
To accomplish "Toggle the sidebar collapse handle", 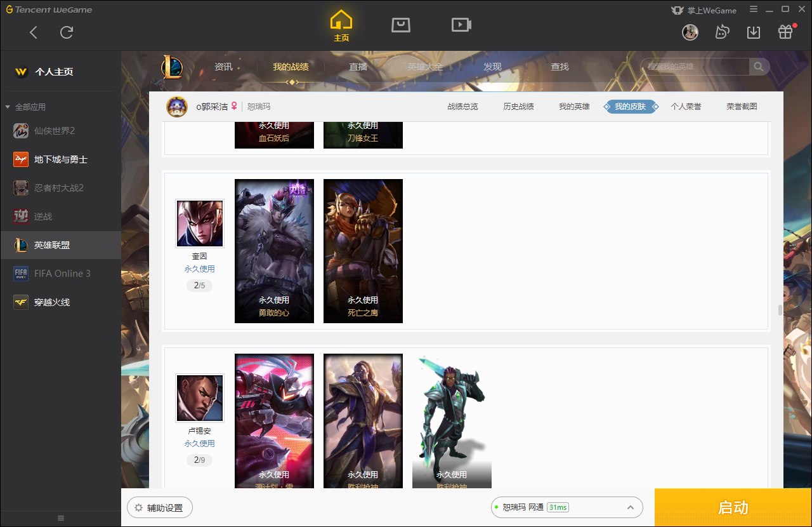I will tap(61, 518).
